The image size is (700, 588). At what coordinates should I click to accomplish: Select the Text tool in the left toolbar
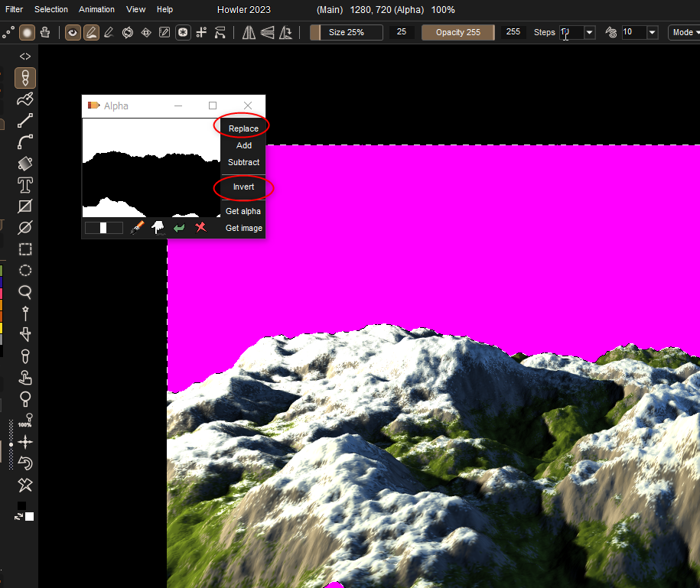pyautogui.click(x=25, y=185)
